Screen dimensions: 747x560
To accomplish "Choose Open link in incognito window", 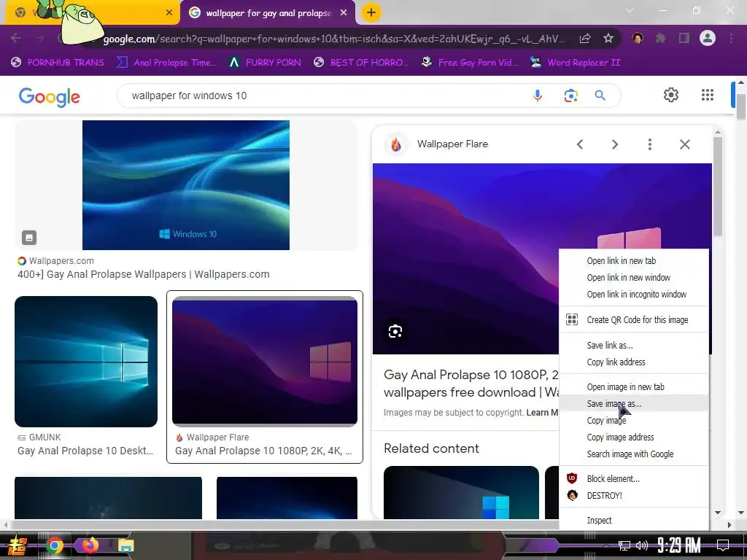I will 634,295.
